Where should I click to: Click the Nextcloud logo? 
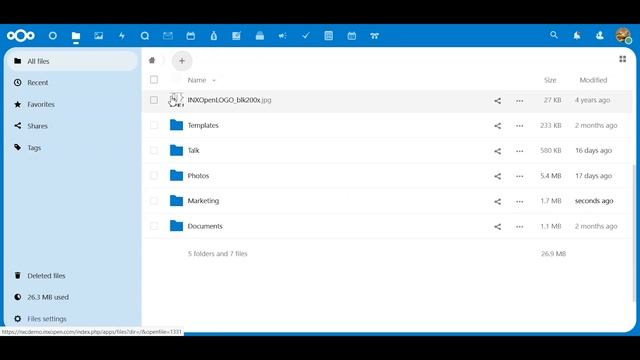coord(21,36)
